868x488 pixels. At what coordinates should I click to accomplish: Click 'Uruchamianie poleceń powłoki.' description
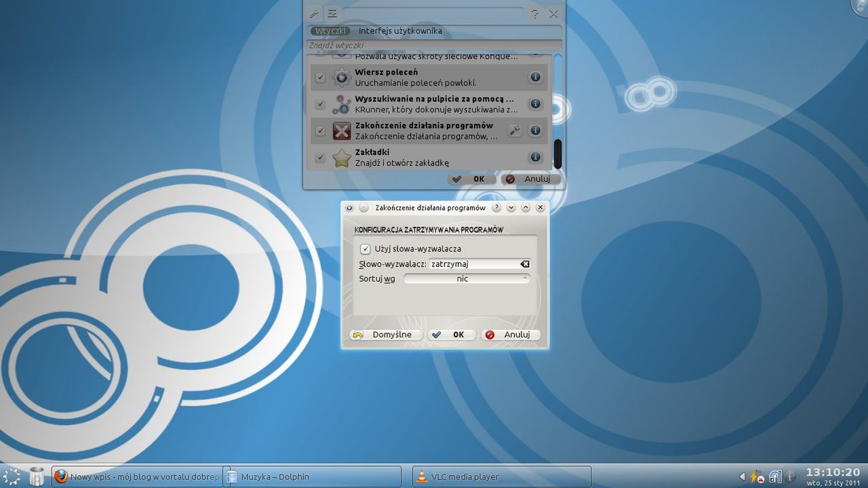click(x=416, y=83)
